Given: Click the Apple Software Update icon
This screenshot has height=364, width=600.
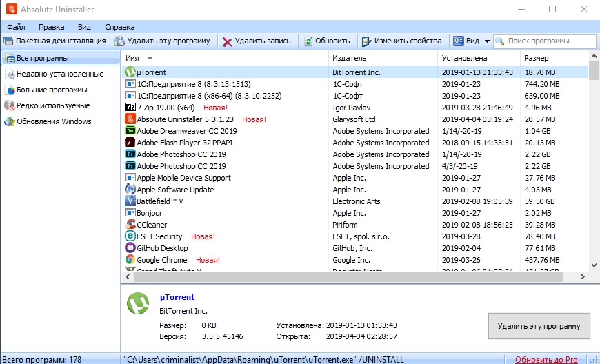Looking at the screenshot, I should (x=130, y=190).
